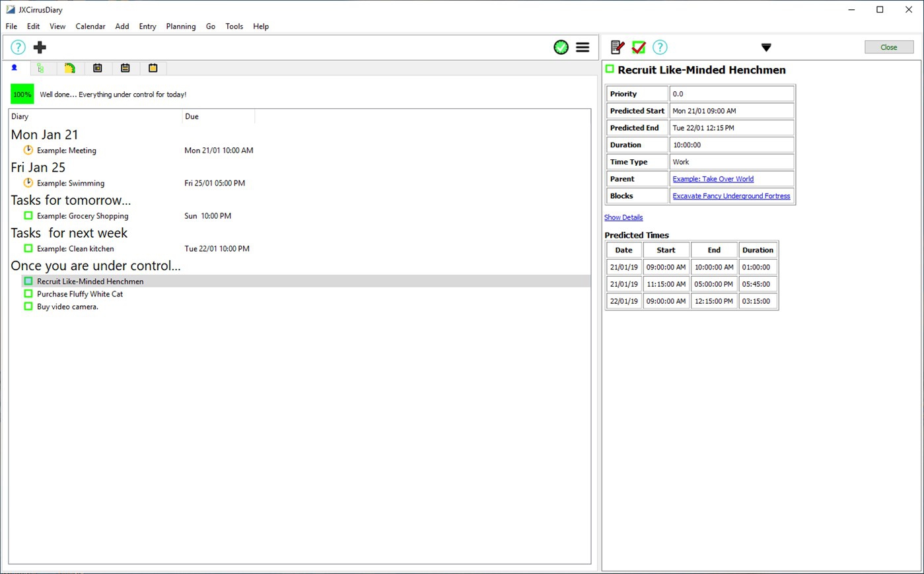The width and height of the screenshot is (924, 574).
Task: Tick the Example: Grocery Shopping checkbox
Action: click(28, 215)
